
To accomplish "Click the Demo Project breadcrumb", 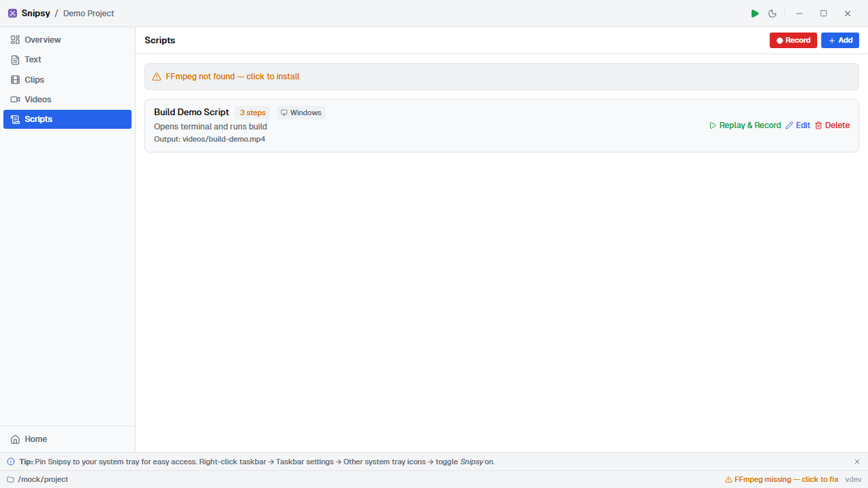I will pyautogui.click(x=89, y=14).
